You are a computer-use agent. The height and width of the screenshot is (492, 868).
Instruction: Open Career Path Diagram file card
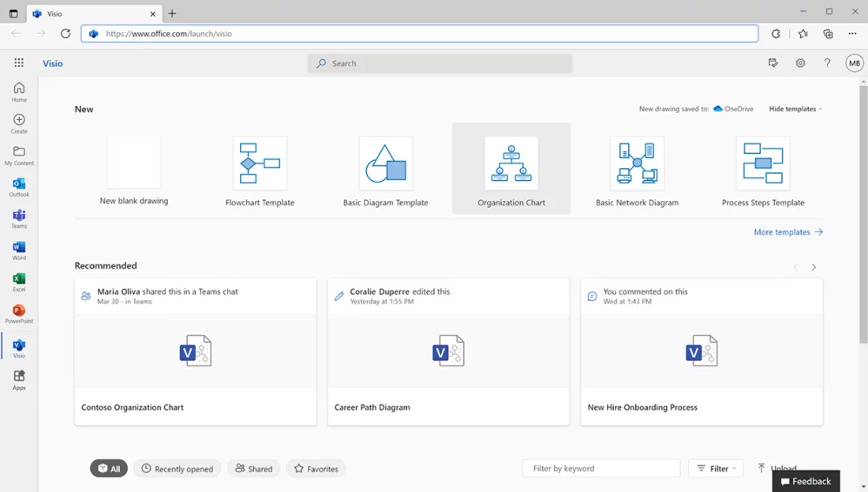(x=448, y=352)
